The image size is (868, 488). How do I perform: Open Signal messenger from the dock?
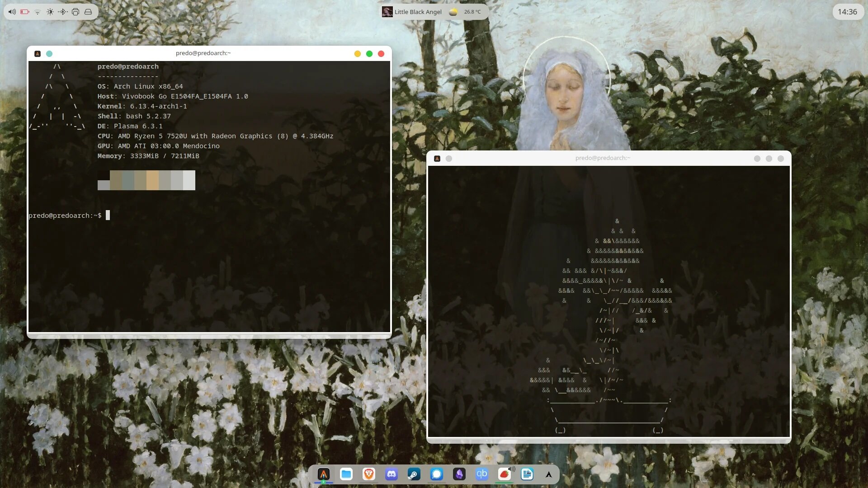point(437,474)
